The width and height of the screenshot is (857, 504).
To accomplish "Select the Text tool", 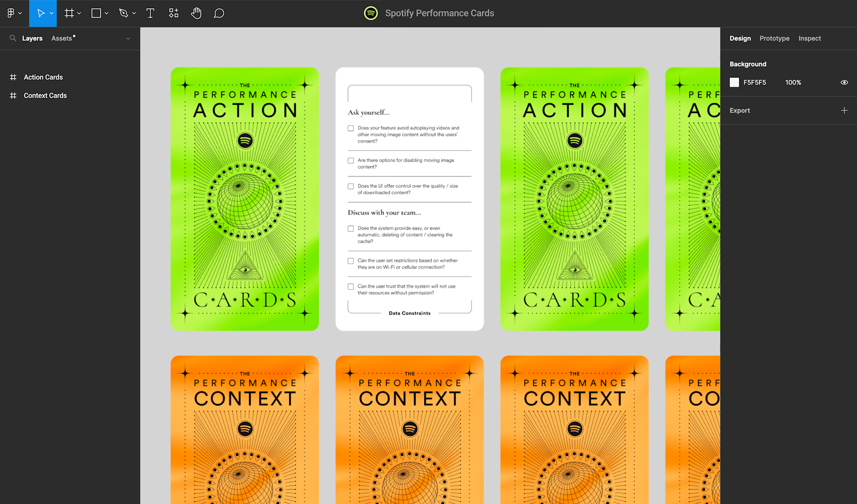I will click(150, 13).
